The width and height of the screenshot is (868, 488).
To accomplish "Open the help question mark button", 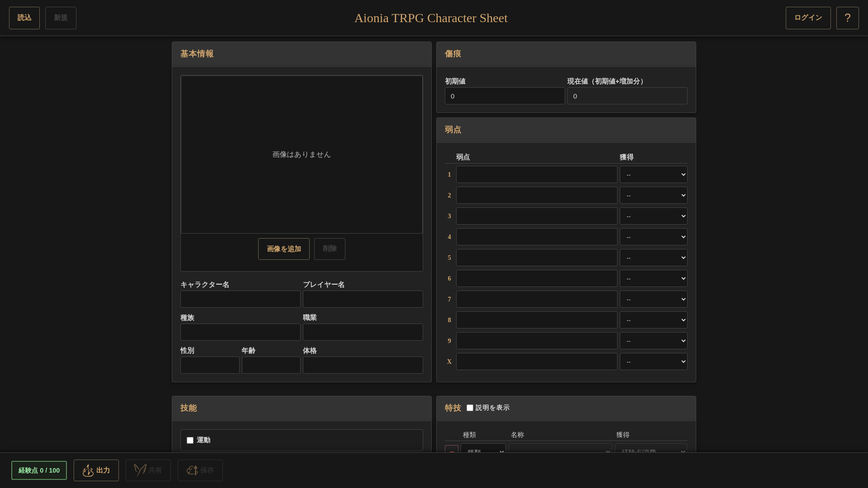I will coord(848,18).
